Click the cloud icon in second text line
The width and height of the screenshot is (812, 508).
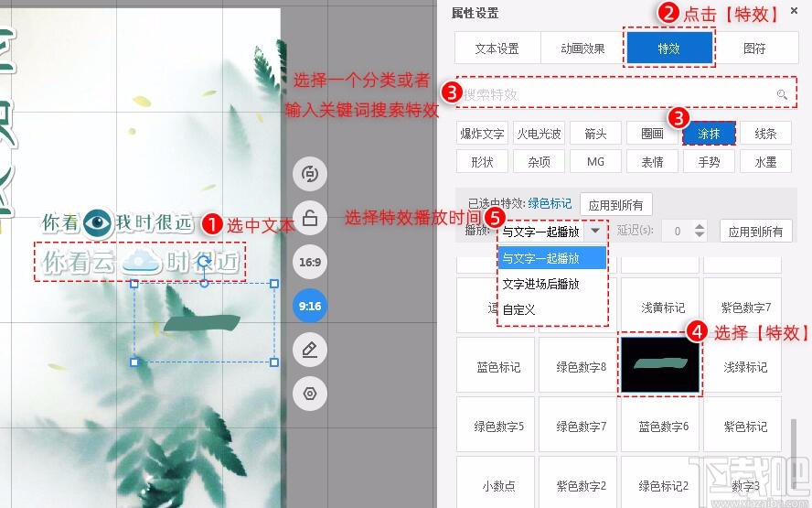[141, 262]
